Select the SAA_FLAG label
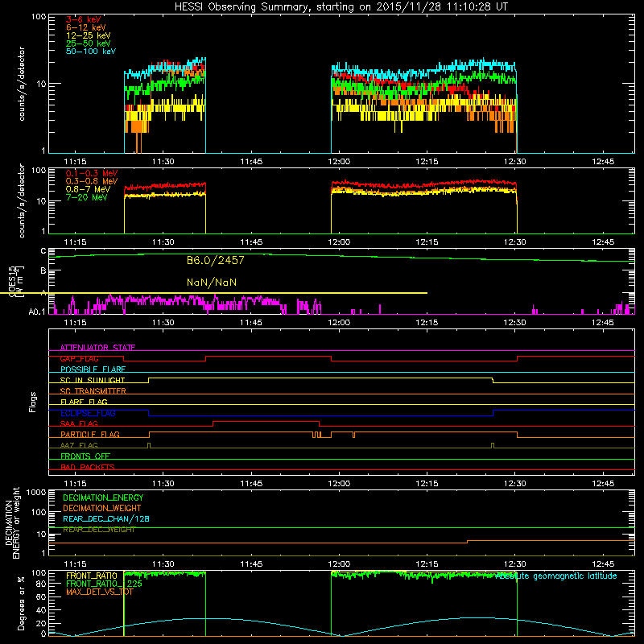Viewport: 644px width, 644px height. coord(79,423)
